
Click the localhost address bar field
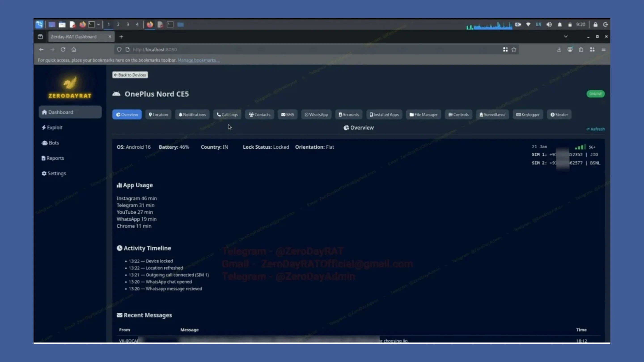point(155,49)
